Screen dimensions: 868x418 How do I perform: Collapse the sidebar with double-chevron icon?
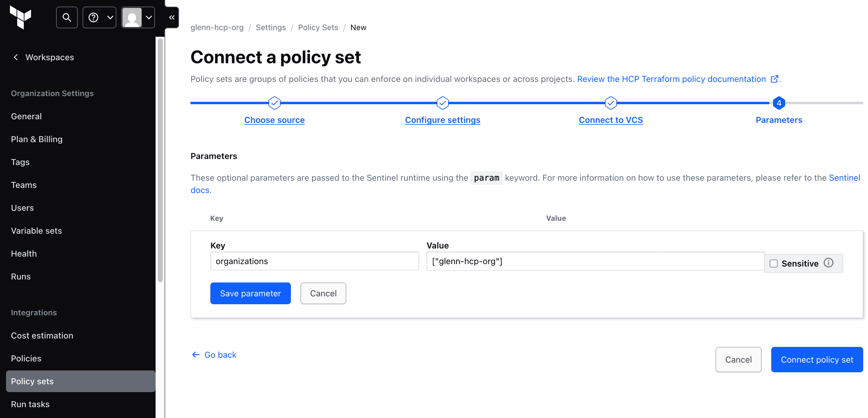[x=172, y=17]
